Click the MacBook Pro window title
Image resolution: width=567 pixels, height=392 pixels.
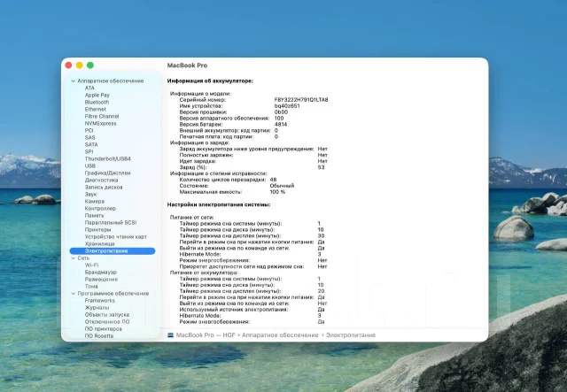click(x=187, y=65)
